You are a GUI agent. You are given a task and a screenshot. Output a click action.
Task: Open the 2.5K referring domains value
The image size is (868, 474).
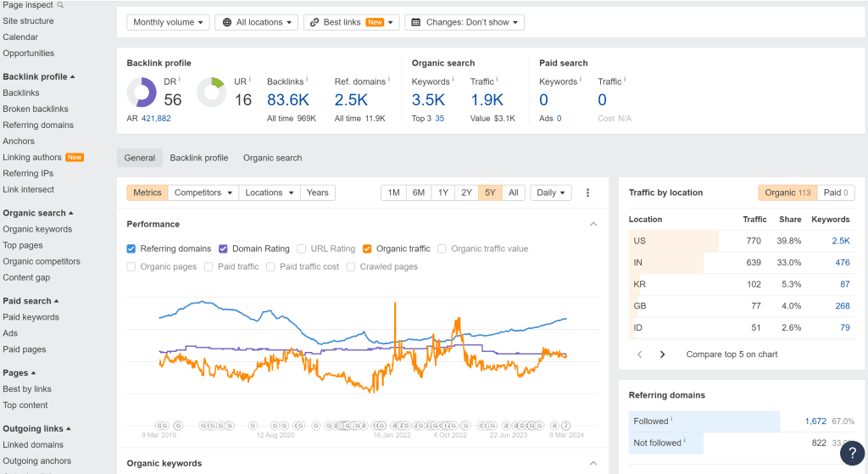point(351,100)
